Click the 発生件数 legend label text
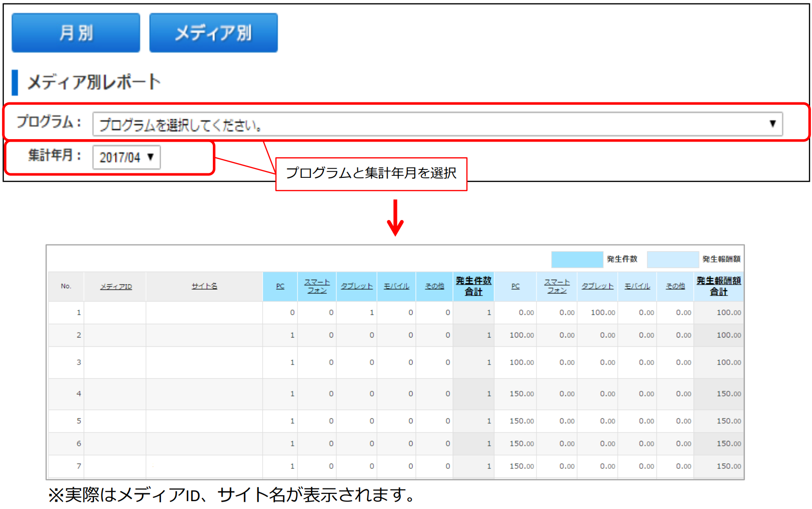812x509 pixels. tap(622, 259)
